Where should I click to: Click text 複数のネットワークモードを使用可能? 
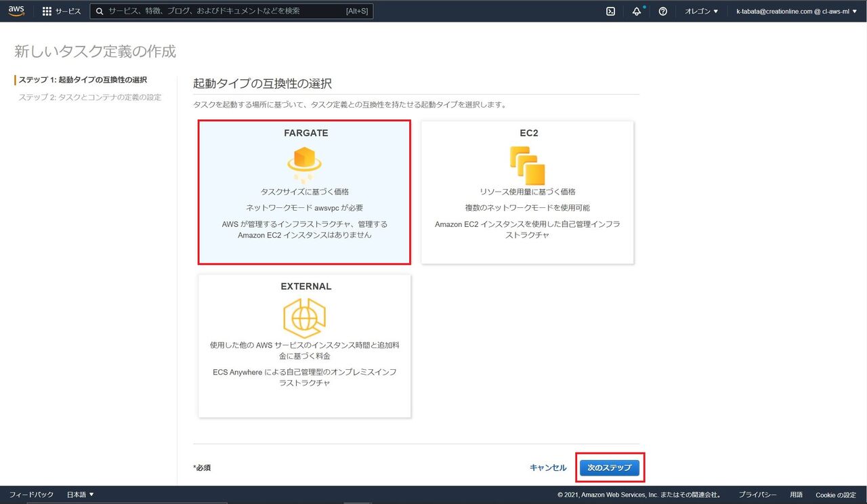tap(528, 207)
